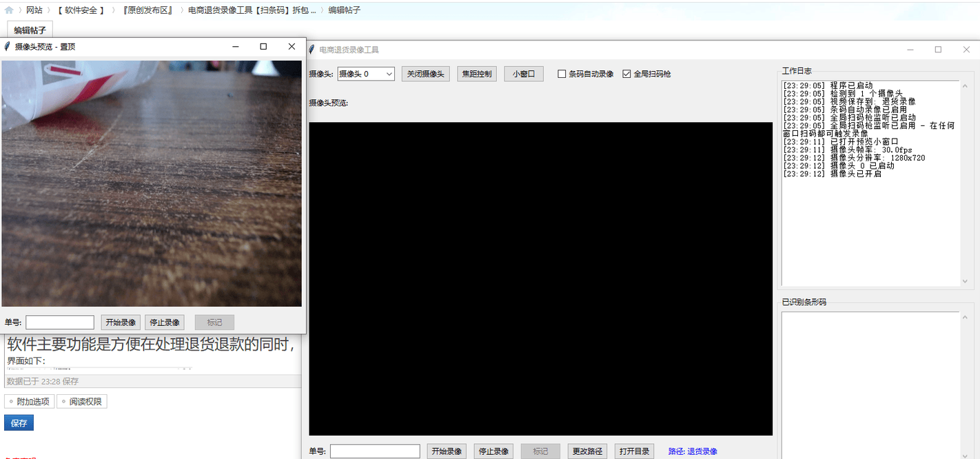Viewport: 980px width, 459px height.
Task: Click the camera image in the 摄像头预览 window
Action: point(152,183)
